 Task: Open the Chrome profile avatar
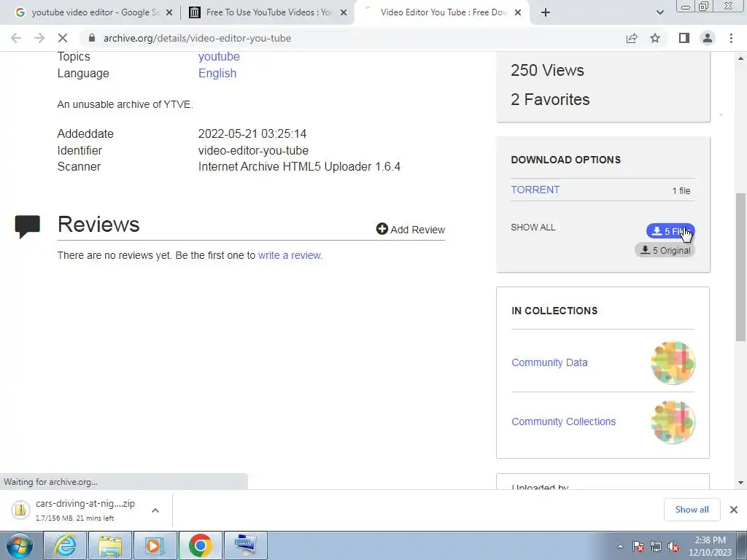coord(708,38)
